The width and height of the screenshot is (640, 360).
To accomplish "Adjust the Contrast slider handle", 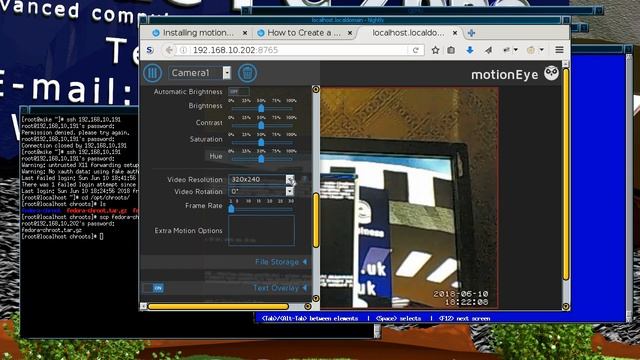I will point(261,125).
